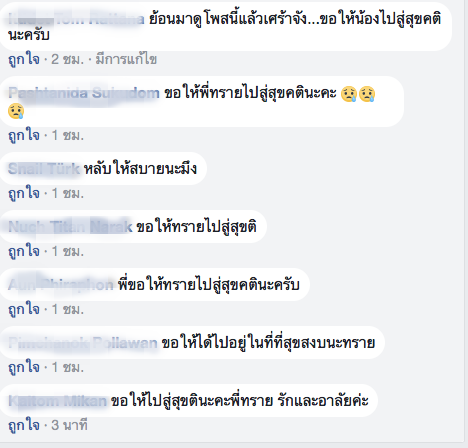Click the comment bubble text ขอให้ทรายไปสู่สุขติ

click(197, 227)
